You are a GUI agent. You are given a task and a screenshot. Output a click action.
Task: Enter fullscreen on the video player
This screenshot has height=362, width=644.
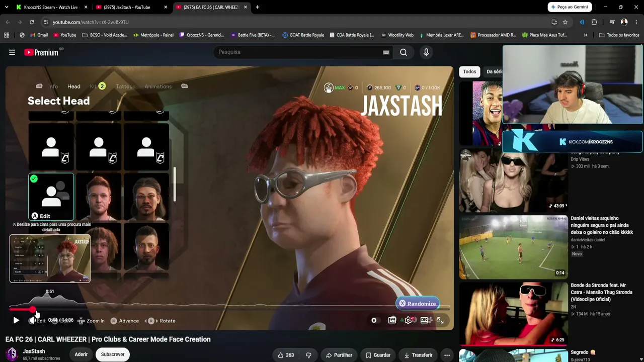pyautogui.click(x=440, y=320)
